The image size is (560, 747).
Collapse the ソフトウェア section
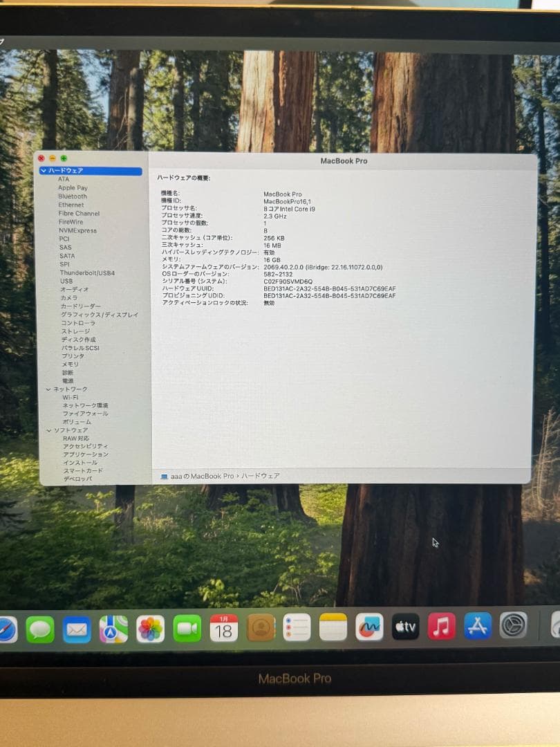[49, 430]
